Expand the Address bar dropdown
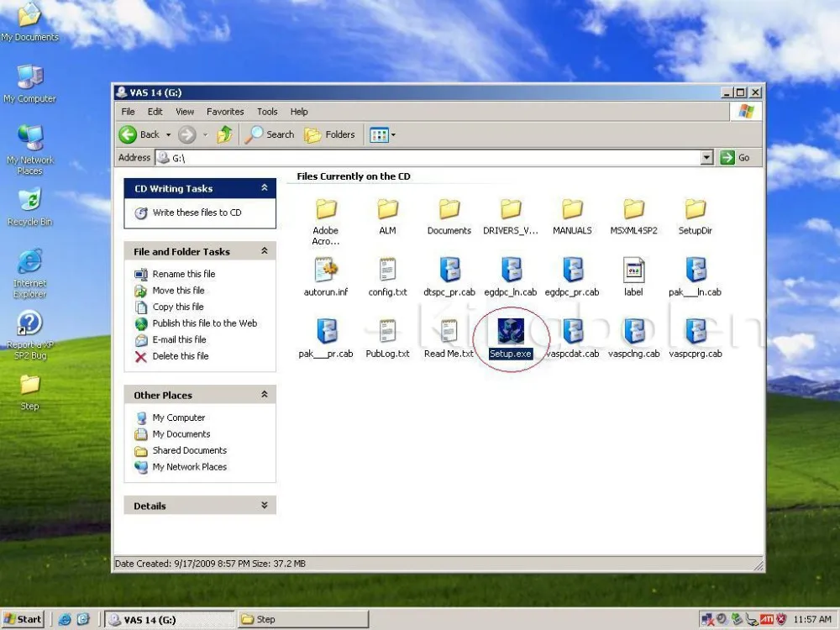The width and height of the screenshot is (840, 630). click(x=707, y=158)
